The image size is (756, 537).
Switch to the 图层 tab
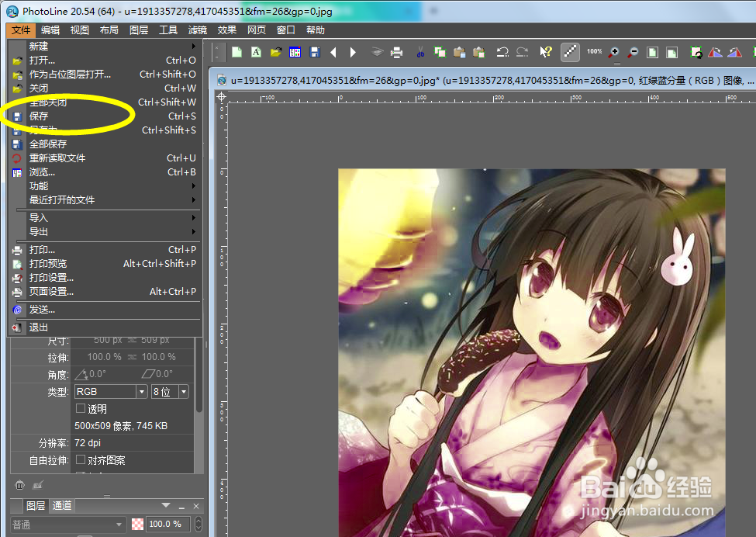tap(36, 505)
